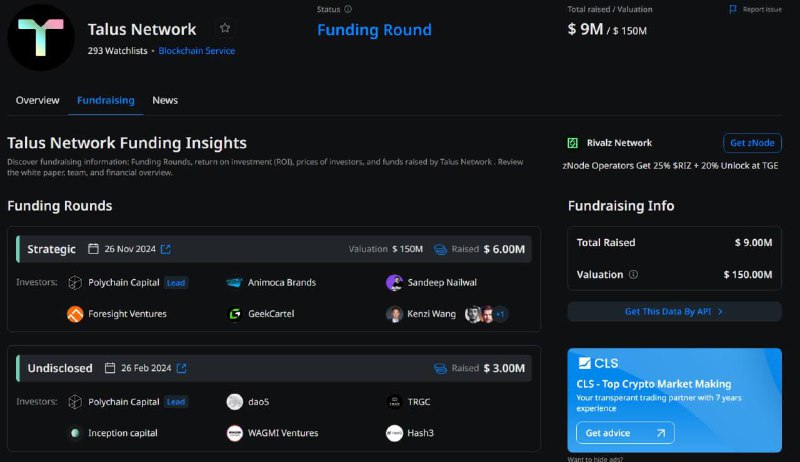
Task: Switch to the Overview tab
Action: 37,100
